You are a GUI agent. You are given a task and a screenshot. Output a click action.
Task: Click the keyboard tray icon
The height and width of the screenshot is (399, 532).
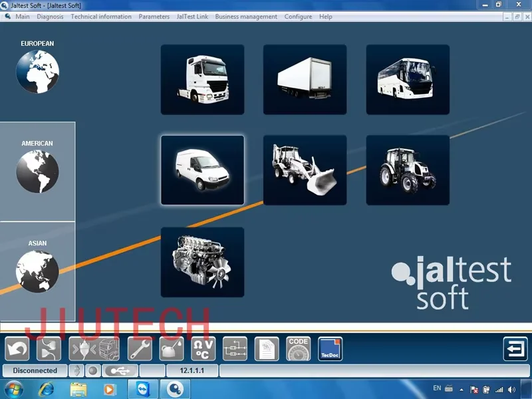[449, 388]
